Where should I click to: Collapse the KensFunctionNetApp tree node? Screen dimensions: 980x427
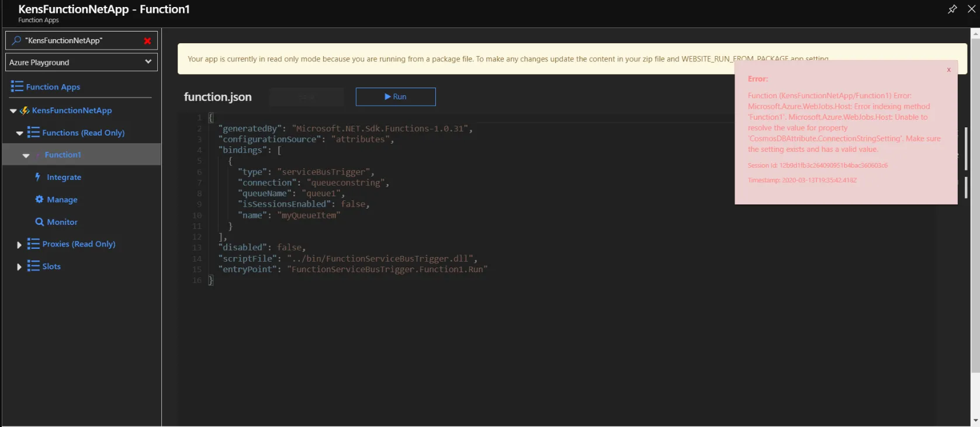click(x=13, y=110)
